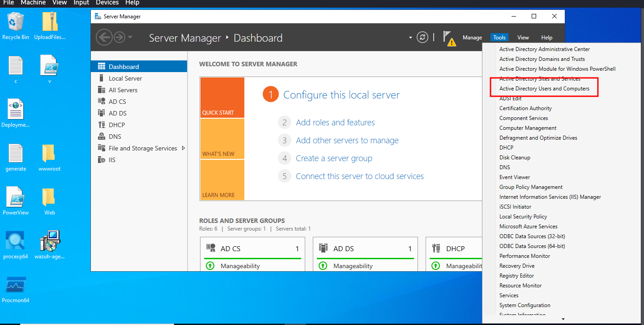Viewport: 644px width, 325px height.
Task: Click Create a server group link
Action: [x=334, y=158]
